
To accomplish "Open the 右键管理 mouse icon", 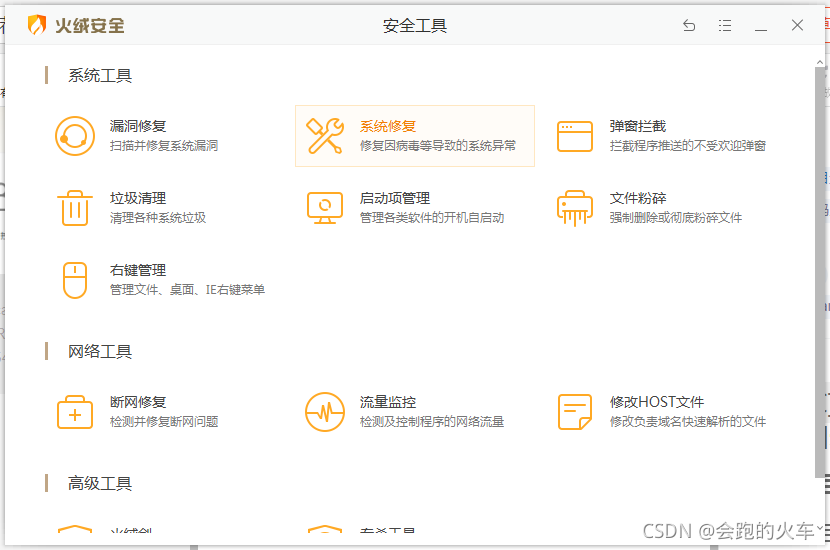I will pos(75,280).
